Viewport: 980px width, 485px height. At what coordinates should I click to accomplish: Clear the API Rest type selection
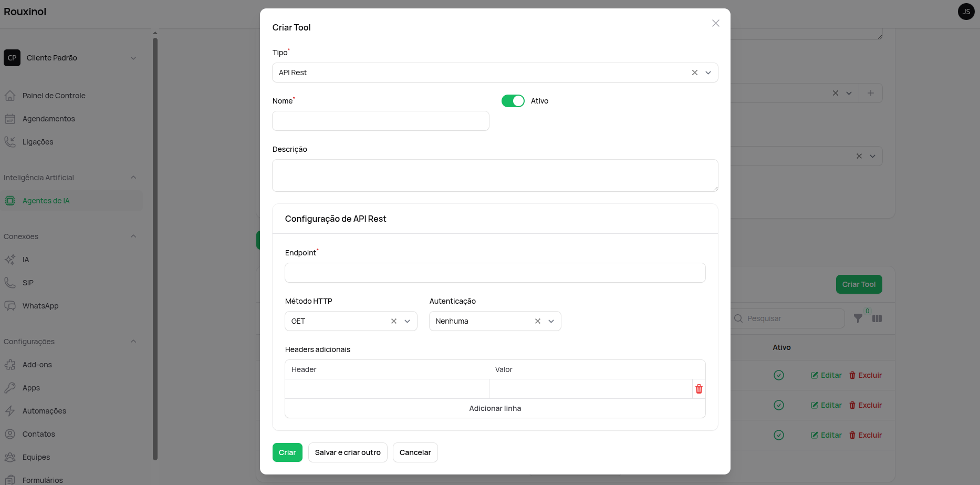point(694,73)
